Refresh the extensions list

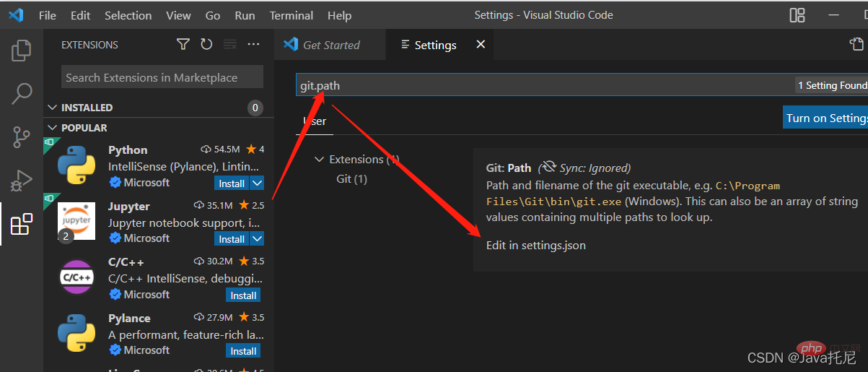(206, 45)
